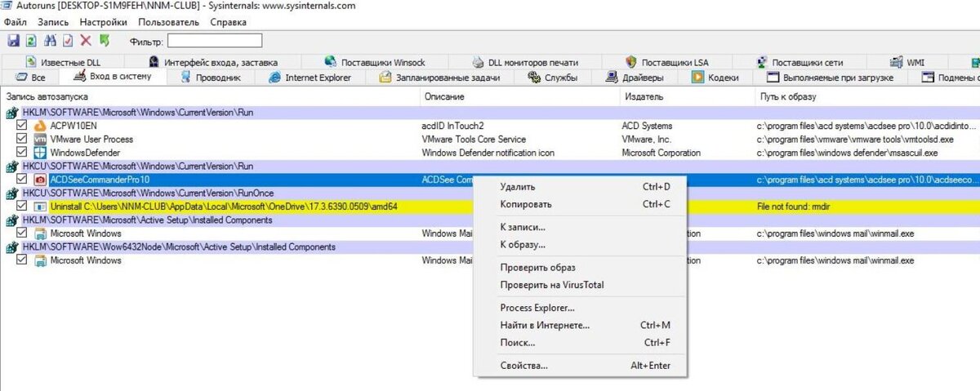Switch to the Известные DLL tab
Viewport: 980px width, 391px height.
(65, 62)
